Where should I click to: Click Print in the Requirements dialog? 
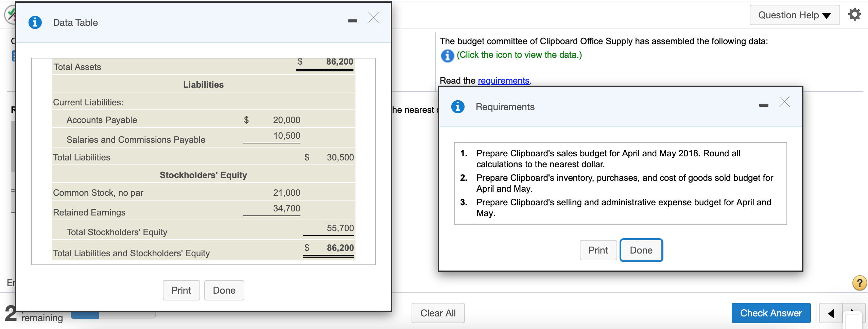point(598,250)
